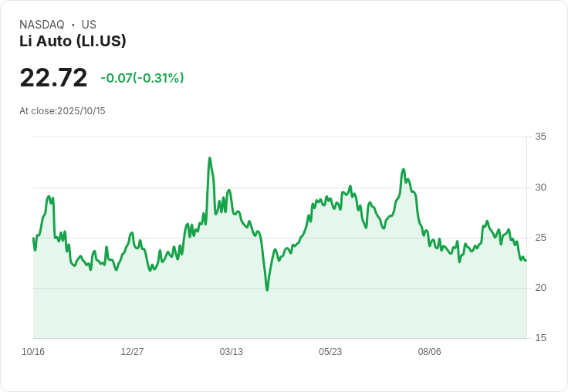Click the first data point on the line

pyautogui.click(x=33, y=238)
